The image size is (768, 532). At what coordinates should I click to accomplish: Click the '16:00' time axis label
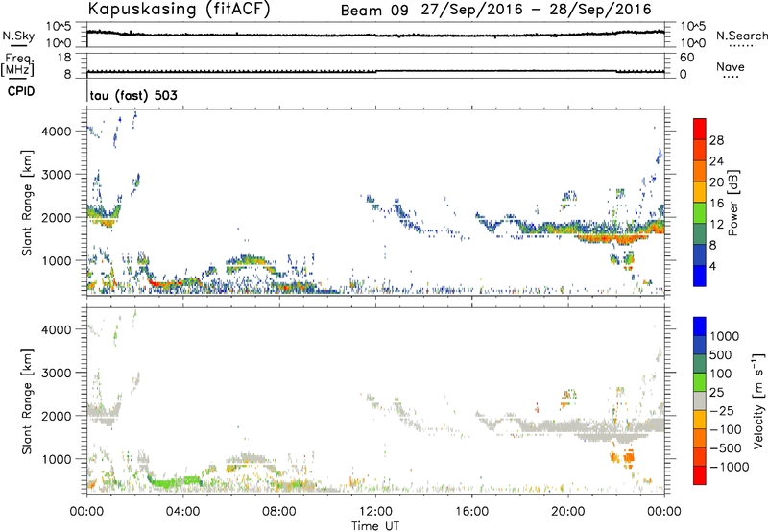[471, 512]
